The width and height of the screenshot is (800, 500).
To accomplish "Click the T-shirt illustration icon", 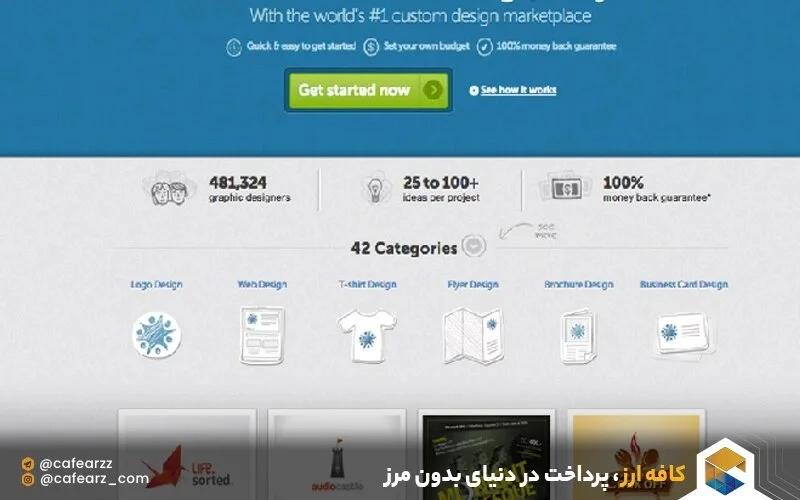I will [367, 336].
